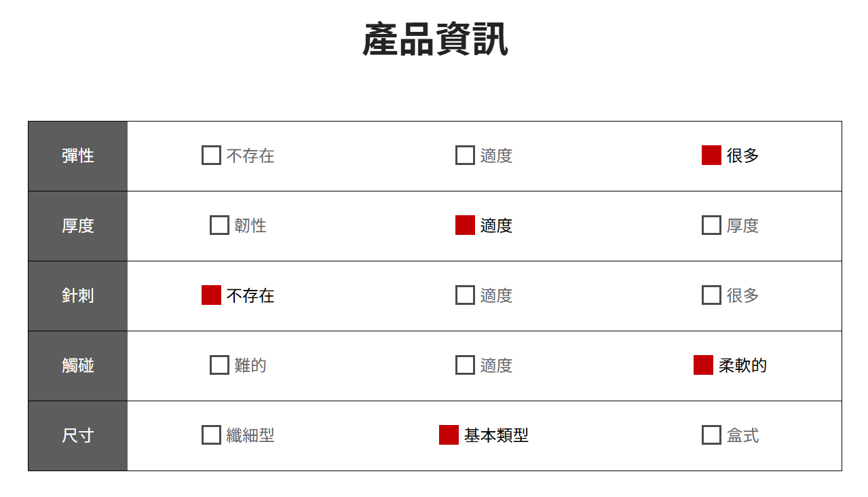The image size is (868, 497).
Task: Click the 針刺 row header cell
Action: tap(78, 296)
